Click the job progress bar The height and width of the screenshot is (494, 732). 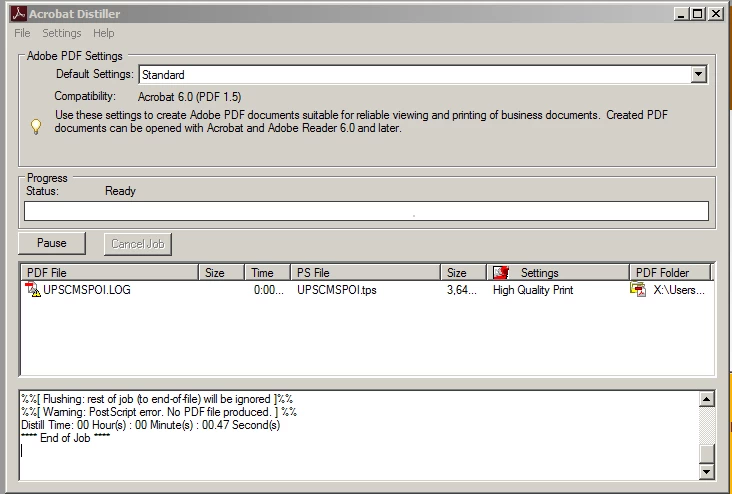(x=366, y=211)
